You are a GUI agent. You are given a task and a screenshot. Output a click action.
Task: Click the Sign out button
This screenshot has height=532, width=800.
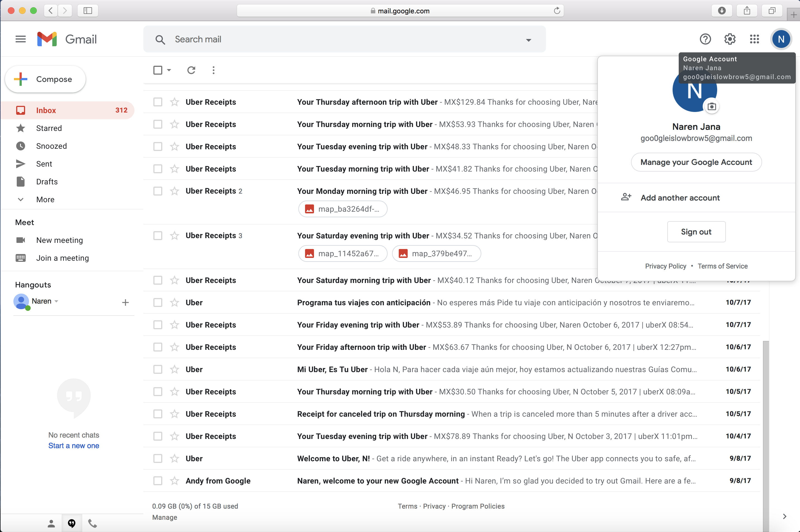[x=696, y=232]
